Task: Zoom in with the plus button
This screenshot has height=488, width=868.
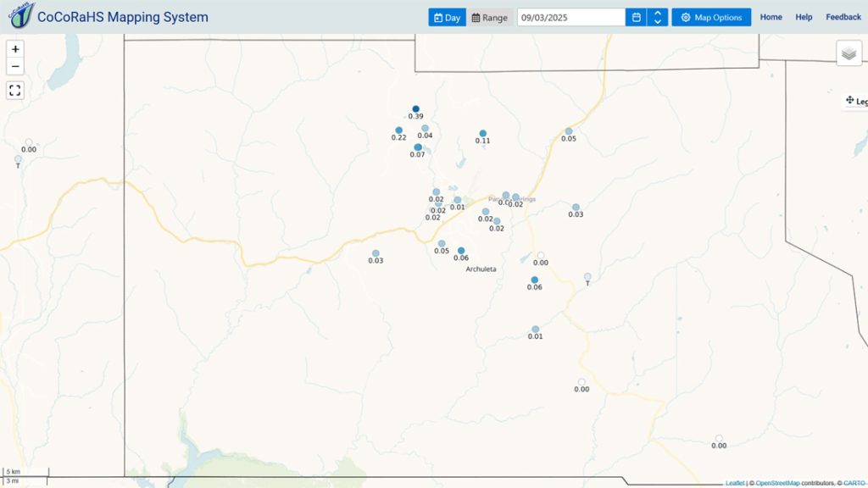Action: [x=15, y=49]
